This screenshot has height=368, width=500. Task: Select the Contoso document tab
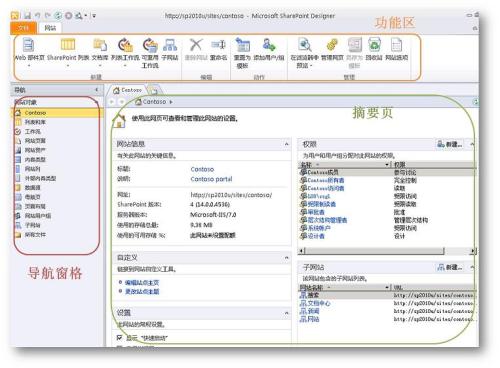(128, 90)
